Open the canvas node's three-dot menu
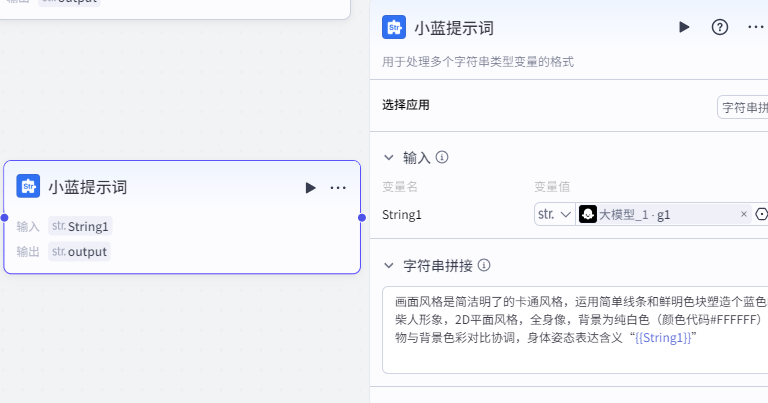 (x=338, y=188)
